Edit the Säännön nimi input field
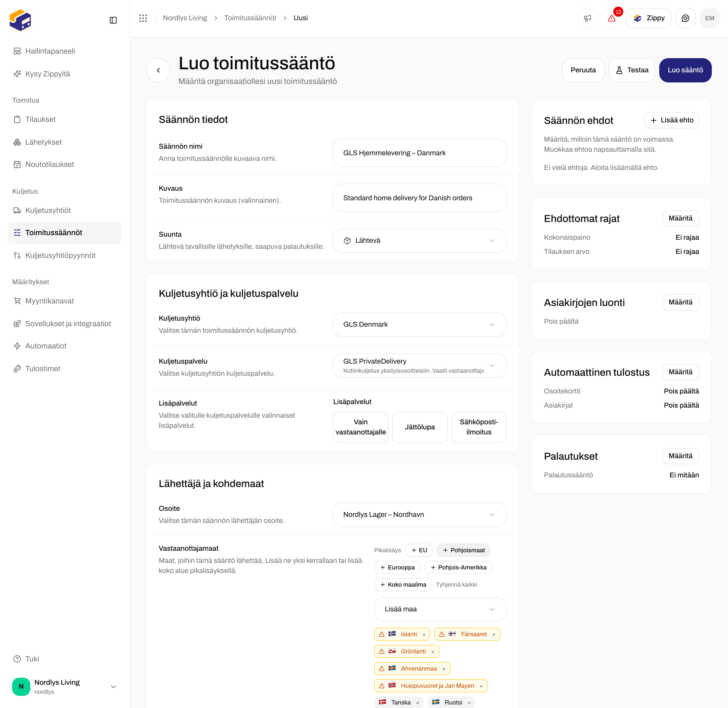Image resolution: width=728 pixels, height=708 pixels. (419, 153)
